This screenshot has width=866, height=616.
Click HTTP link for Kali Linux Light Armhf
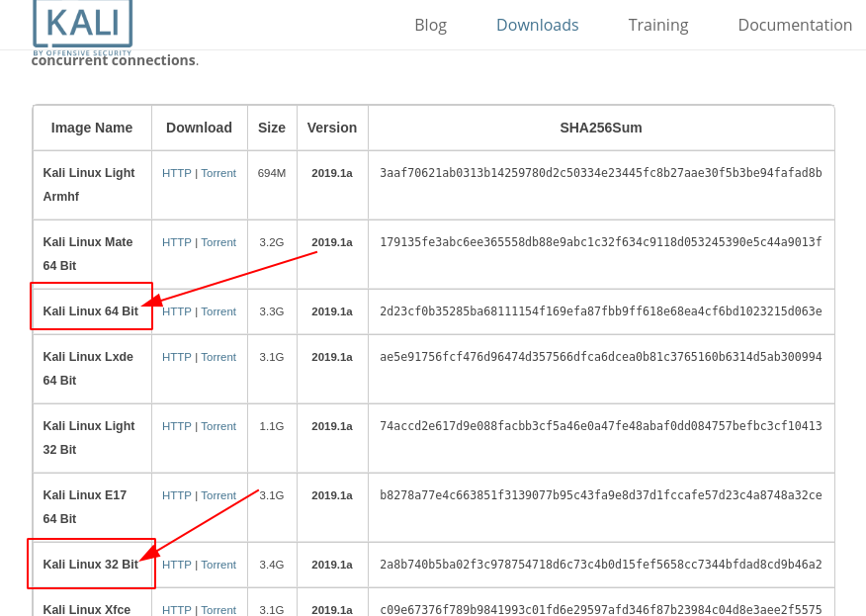(x=176, y=173)
